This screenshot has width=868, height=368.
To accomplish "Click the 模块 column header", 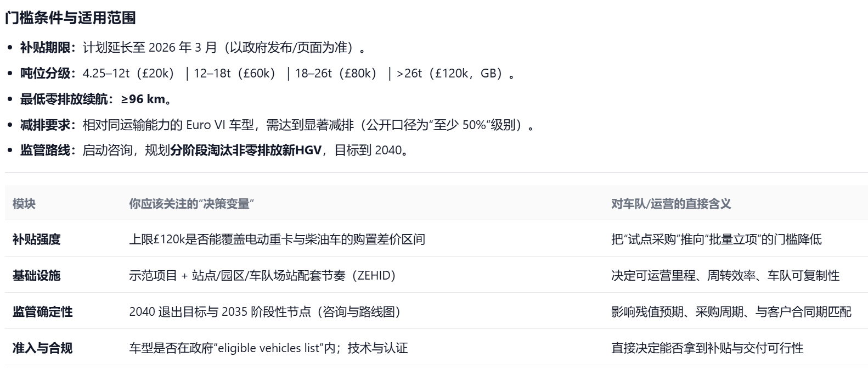I will click(x=24, y=204).
